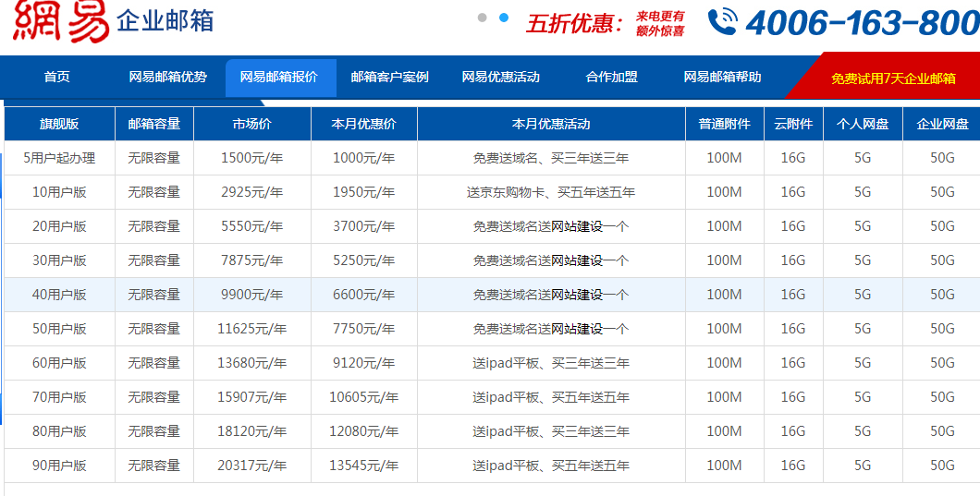
Task: Click the 1500元/年 market price
Action: point(251,158)
